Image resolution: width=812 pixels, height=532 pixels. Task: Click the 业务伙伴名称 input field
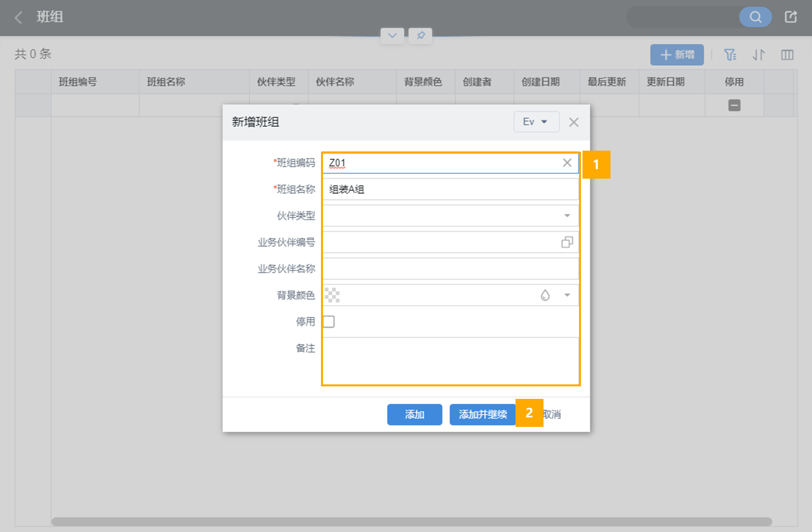[450, 269]
